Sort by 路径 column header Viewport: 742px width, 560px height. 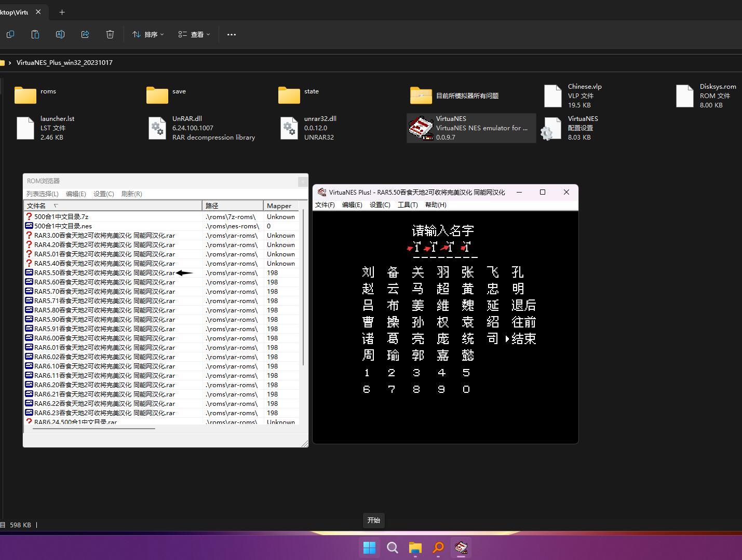[233, 206]
